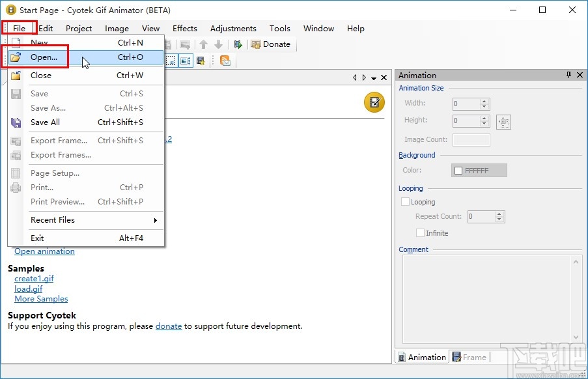Image resolution: width=588 pixels, height=379 pixels.
Task: Close the Start Page document tab
Action: pyautogui.click(x=384, y=77)
